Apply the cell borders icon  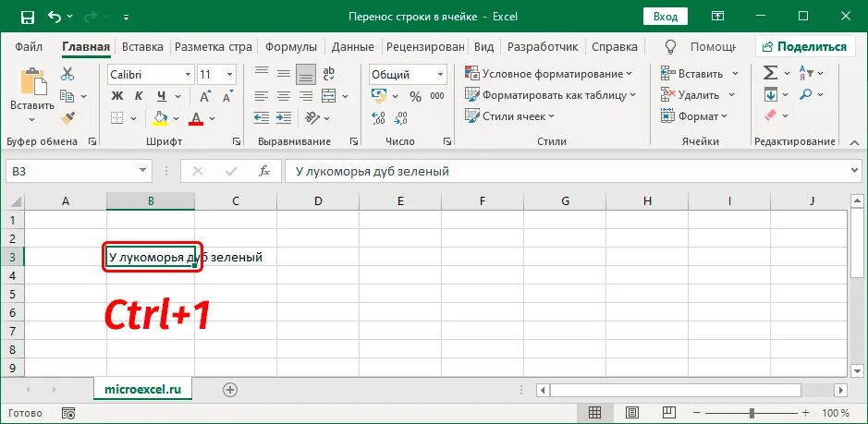[x=116, y=117]
